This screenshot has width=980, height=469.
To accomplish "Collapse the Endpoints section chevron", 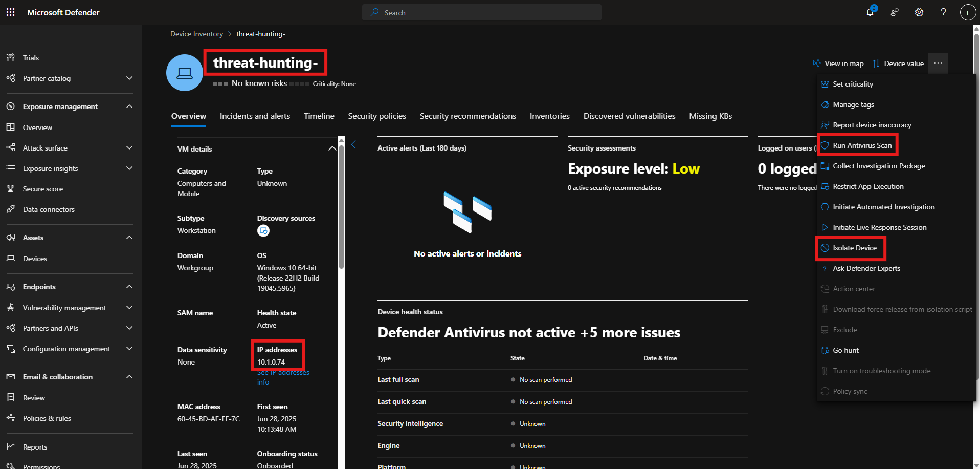I will 129,287.
